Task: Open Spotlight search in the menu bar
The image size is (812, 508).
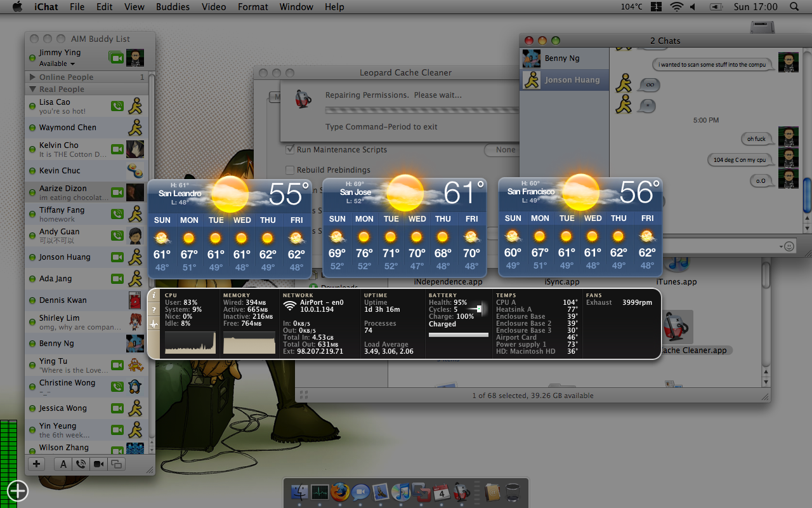Action: tap(794, 7)
